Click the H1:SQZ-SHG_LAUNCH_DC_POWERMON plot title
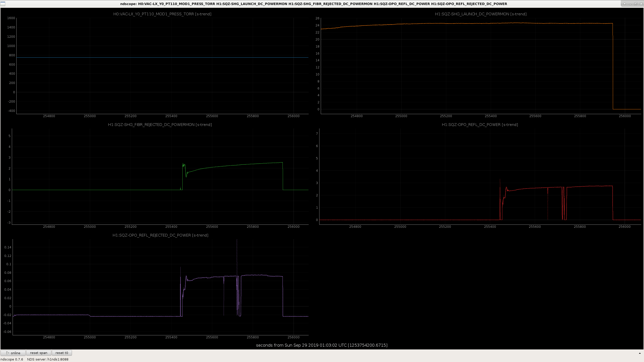The height and width of the screenshot is (362, 644). [481, 14]
